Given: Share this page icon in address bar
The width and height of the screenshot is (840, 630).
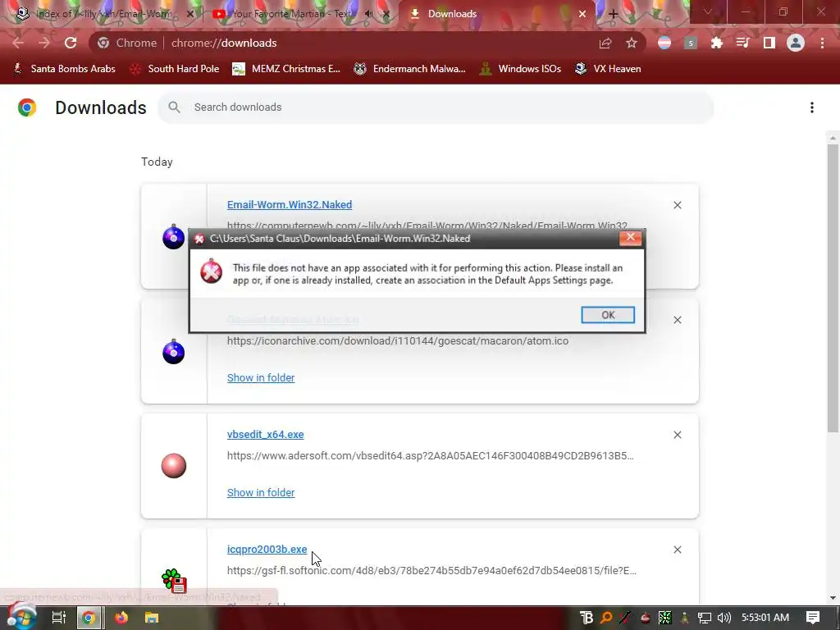Looking at the screenshot, I should 605,43.
